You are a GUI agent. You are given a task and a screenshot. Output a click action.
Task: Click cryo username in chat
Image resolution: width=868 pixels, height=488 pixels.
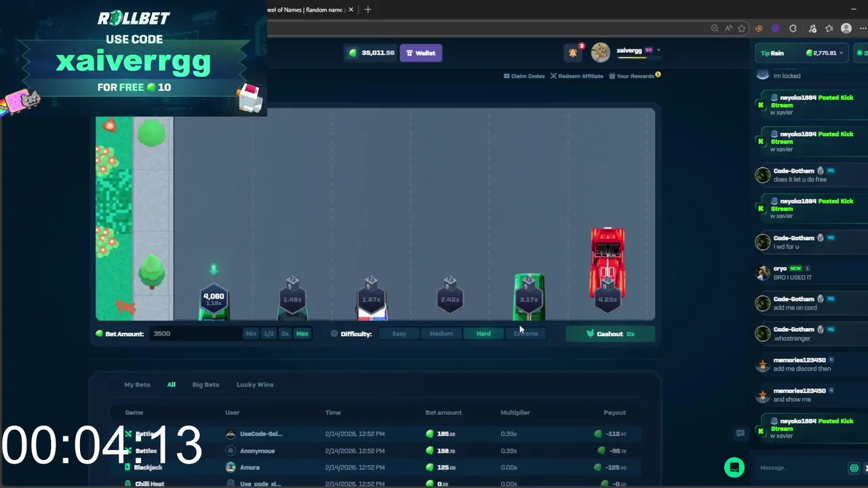780,268
